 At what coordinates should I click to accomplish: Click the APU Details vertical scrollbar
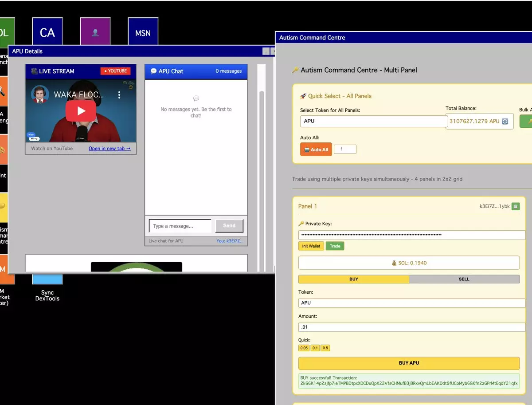point(262,177)
